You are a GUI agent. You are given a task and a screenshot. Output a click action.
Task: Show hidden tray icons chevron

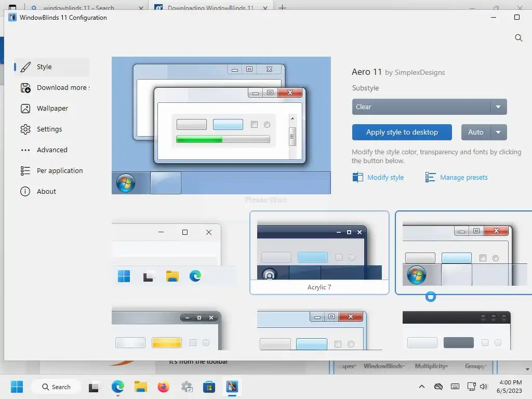(422, 387)
